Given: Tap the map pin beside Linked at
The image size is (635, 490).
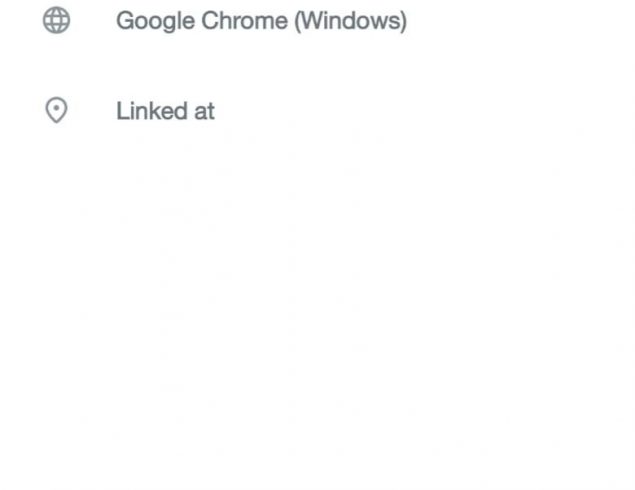Looking at the screenshot, I should click(56, 110).
